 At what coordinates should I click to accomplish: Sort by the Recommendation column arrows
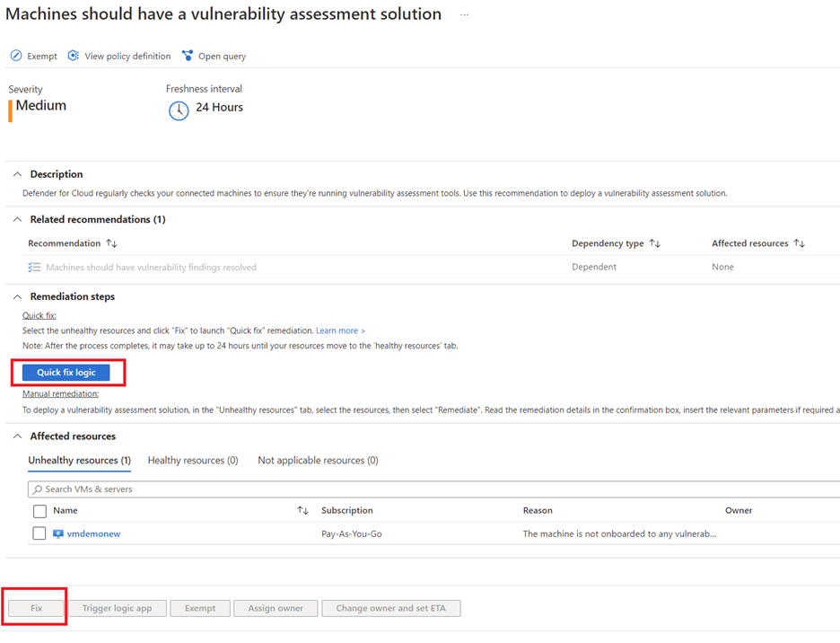click(x=111, y=243)
